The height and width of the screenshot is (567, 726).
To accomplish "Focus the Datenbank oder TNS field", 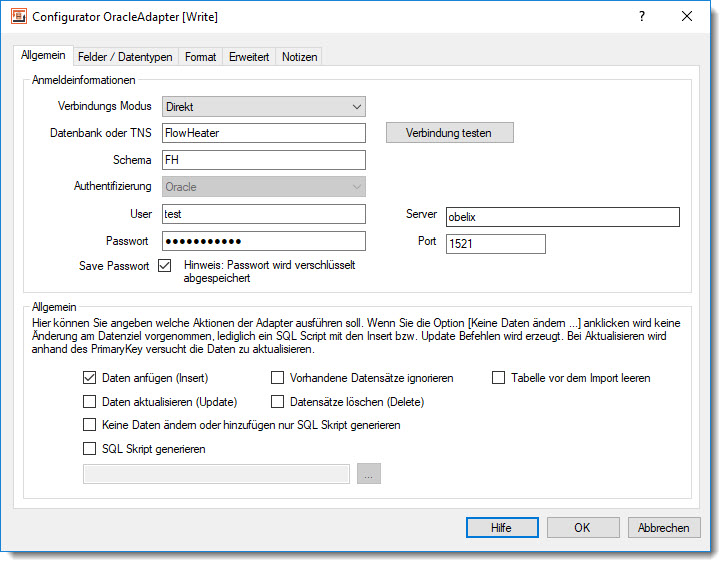I will point(263,133).
